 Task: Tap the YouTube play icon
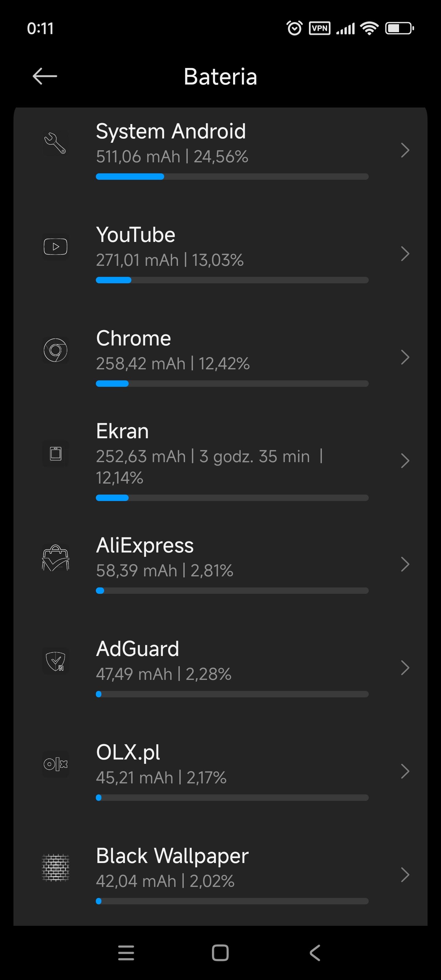(x=55, y=247)
